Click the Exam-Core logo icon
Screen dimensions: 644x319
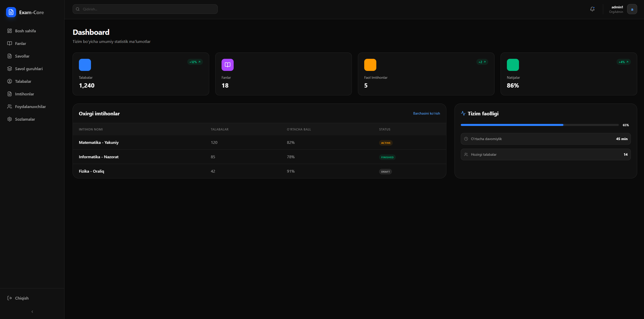coord(11,12)
